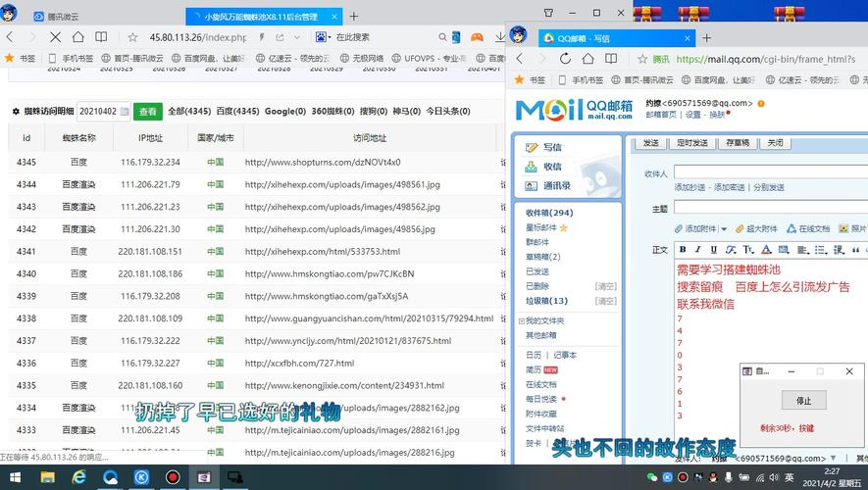This screenshot has width=868, height=490.
Task: Expand the 添加附件 dropdown arrow
Action: click(x=724, y=229)
